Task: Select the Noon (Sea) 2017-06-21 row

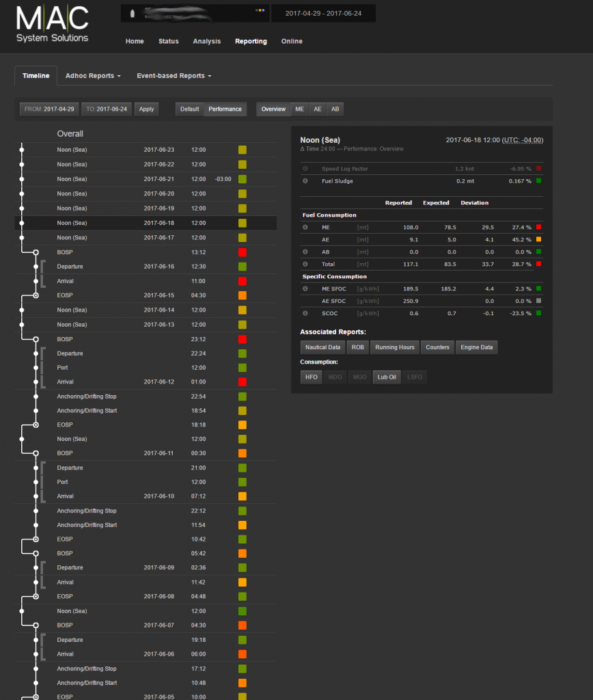Action: pos(146,179)
